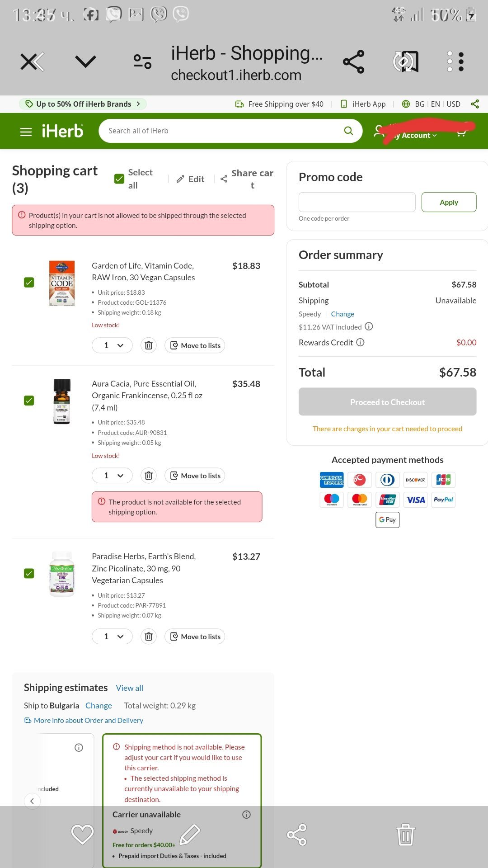Open Up to 50% Off iHerb Brands
This screenshot has width=488, height=868.
pyautogui.click(x=83, y=104)
